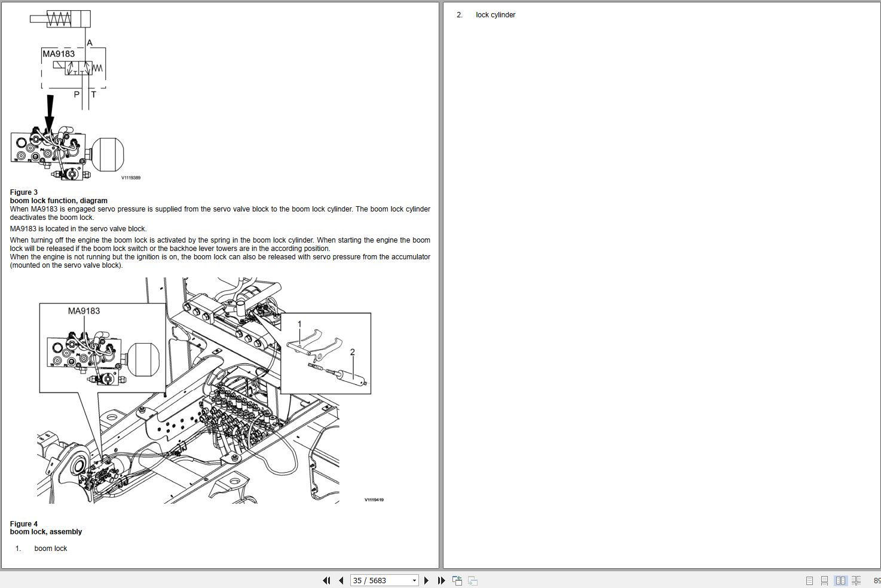Navigate back in page history

[x=457, y=580]
